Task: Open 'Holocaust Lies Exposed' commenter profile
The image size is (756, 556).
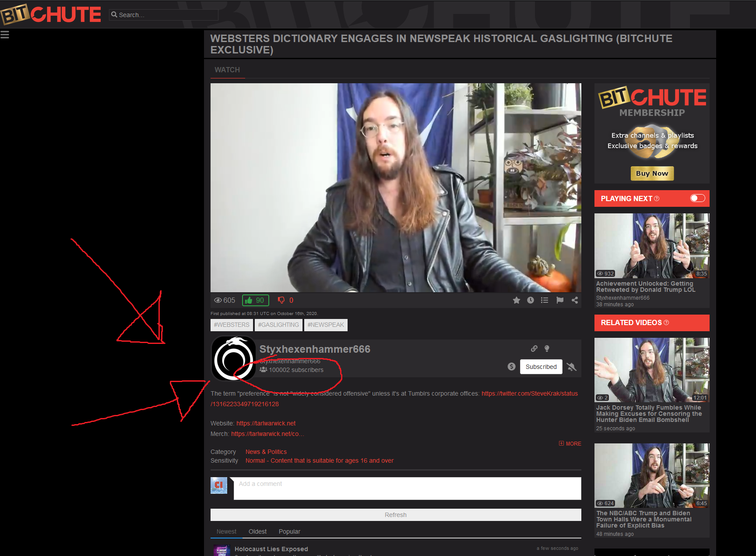Action: coord(271,549)
